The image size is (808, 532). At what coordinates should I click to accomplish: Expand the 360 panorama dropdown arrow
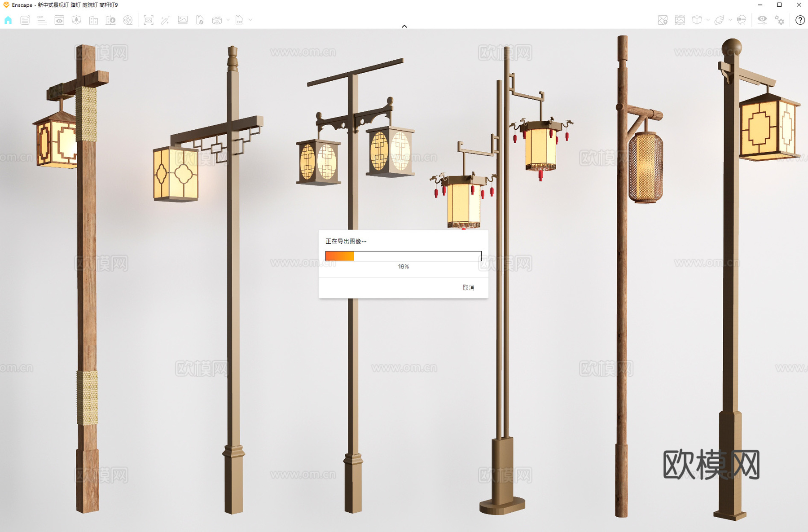coord(228,20)
